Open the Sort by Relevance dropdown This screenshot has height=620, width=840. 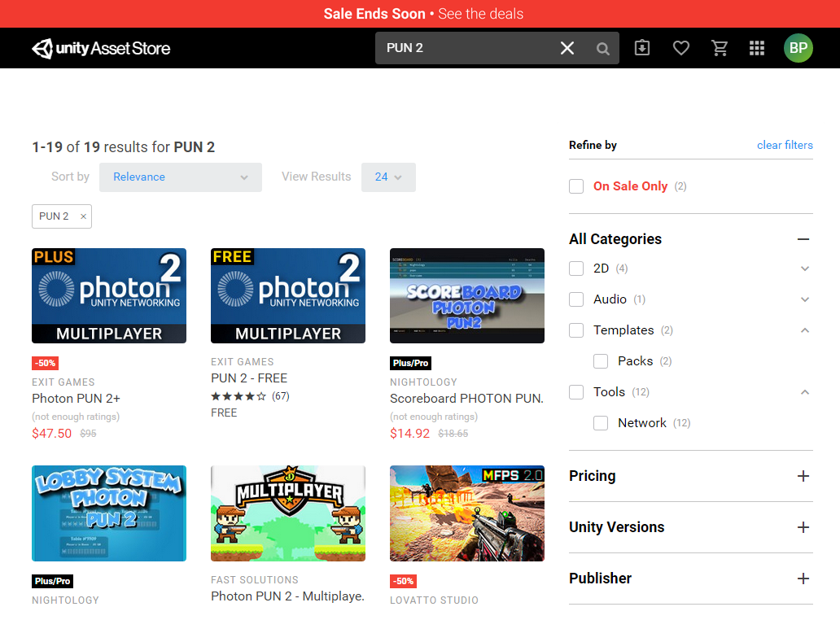pos(180,177)
